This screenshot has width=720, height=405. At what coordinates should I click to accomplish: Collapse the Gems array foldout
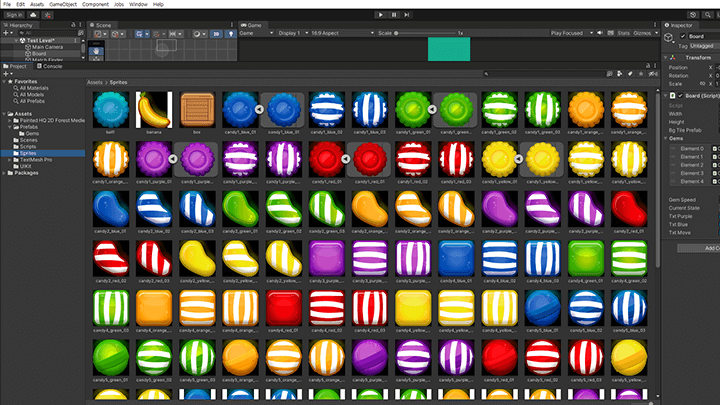tap(666, 138)
